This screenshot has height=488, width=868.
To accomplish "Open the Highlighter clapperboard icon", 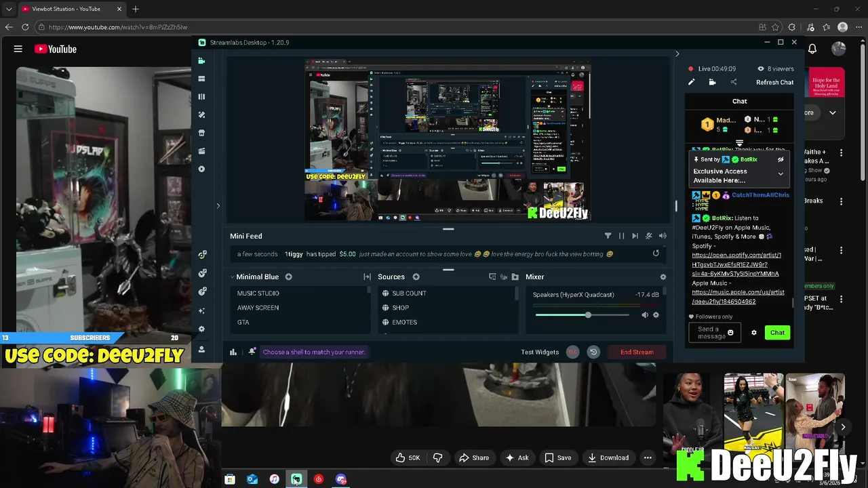I will (201, 151).
